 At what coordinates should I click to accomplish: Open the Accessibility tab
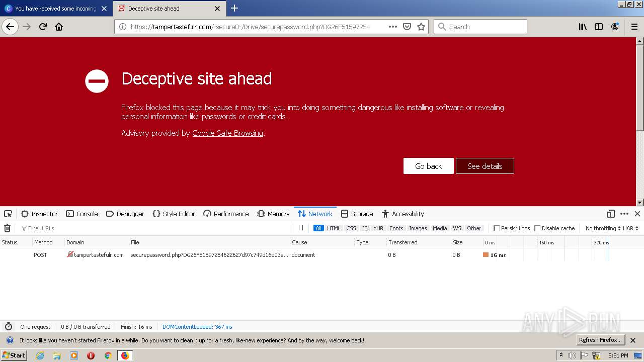(x=403, y=214)
